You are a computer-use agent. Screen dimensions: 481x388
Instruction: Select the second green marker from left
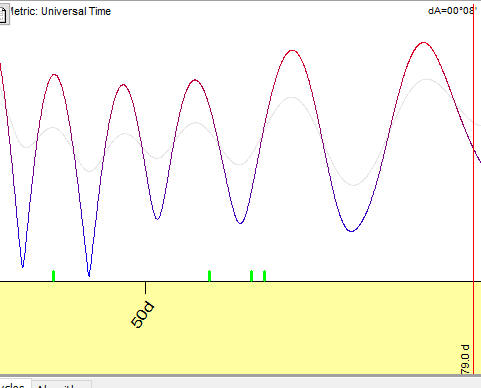pos(209,276)
